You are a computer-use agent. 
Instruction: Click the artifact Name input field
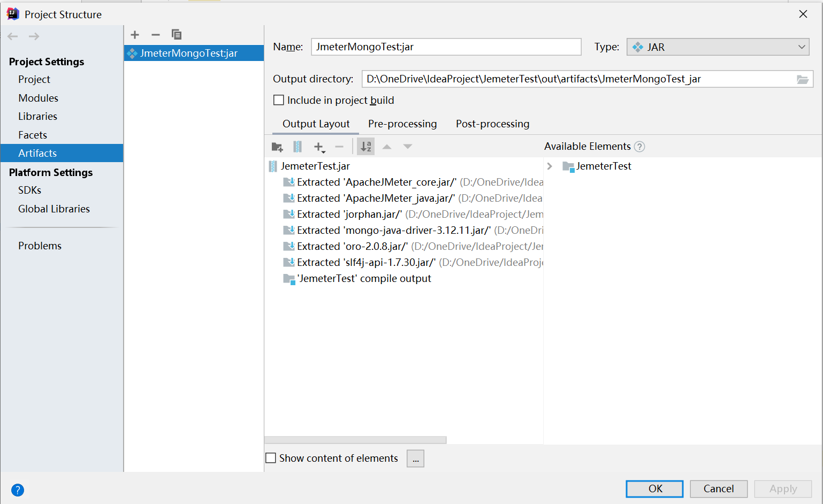tap(446, 47)
